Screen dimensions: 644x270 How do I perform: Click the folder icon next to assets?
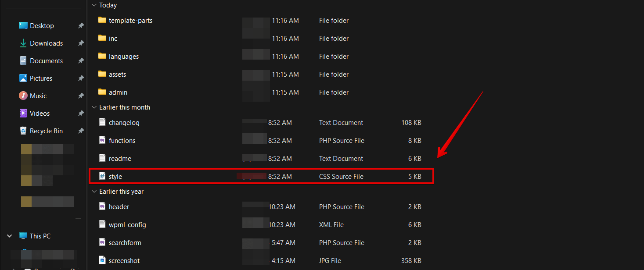point(102,74)
